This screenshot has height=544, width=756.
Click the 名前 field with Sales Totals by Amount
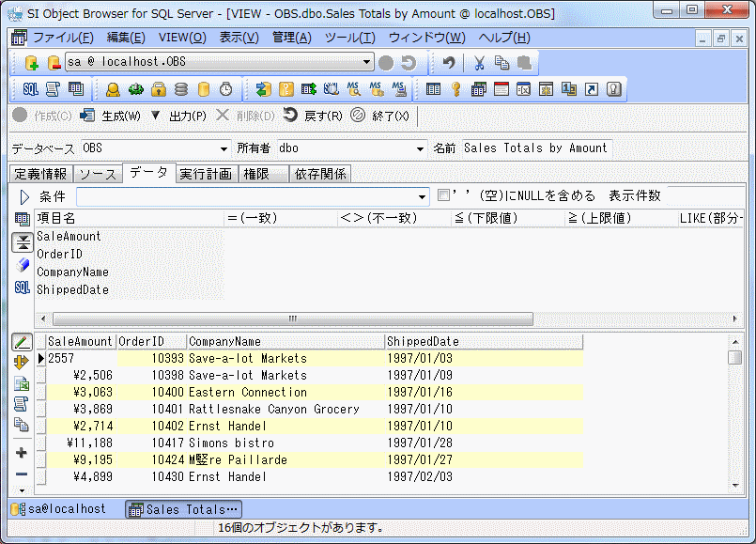[535, 148]
